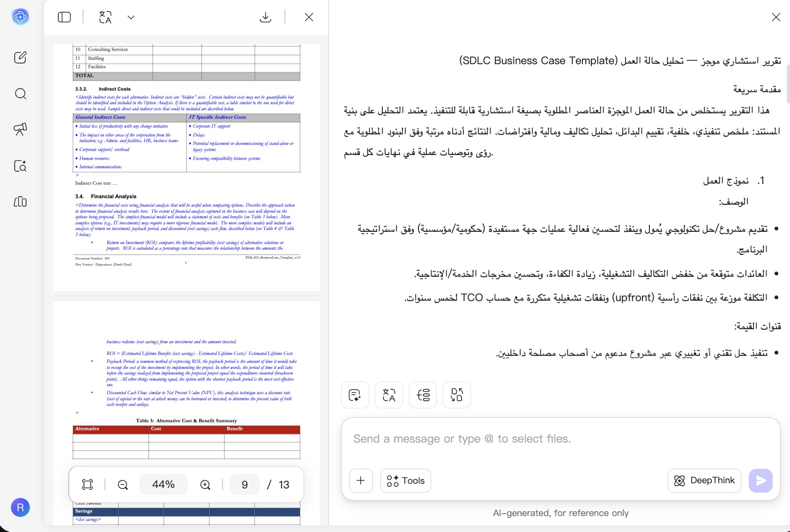This screenshot has width=790, height=532.
Task: Click the 'Staffing' table row
Action: (x=186, y=59)
